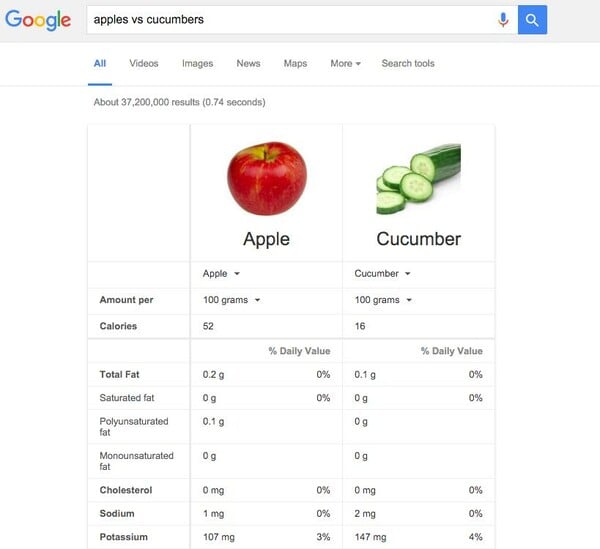Click the blue search magnifier button
This screenshot has height=549, width=600.
point(532,20)
